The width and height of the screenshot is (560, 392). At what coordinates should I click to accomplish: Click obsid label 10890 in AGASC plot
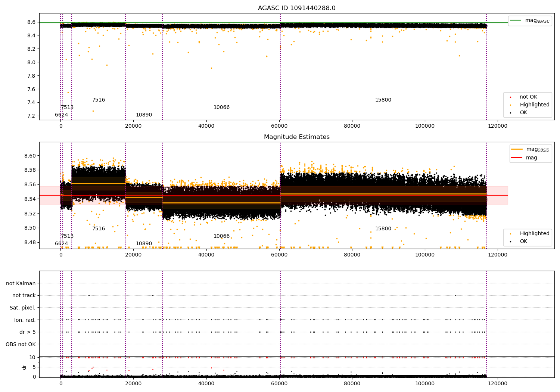tap(144, 115)
